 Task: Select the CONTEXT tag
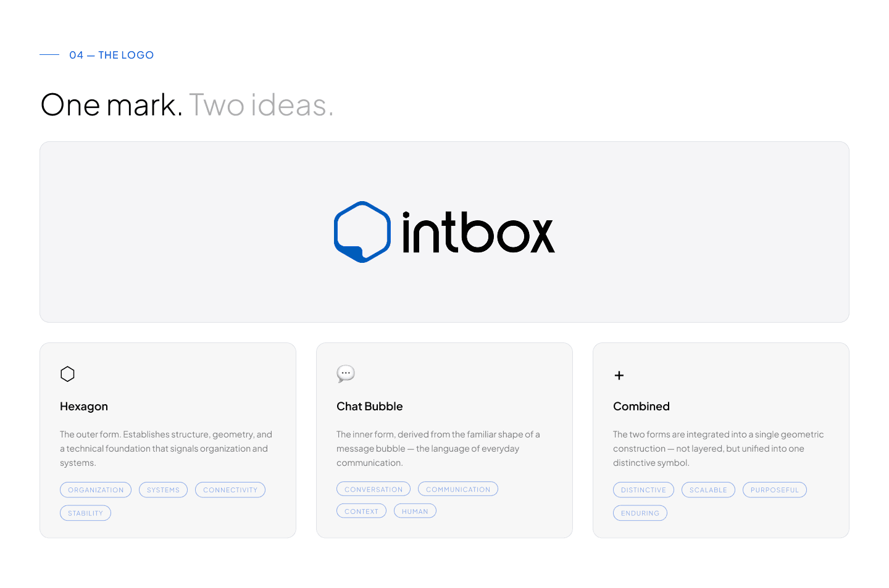click(361, 511)
